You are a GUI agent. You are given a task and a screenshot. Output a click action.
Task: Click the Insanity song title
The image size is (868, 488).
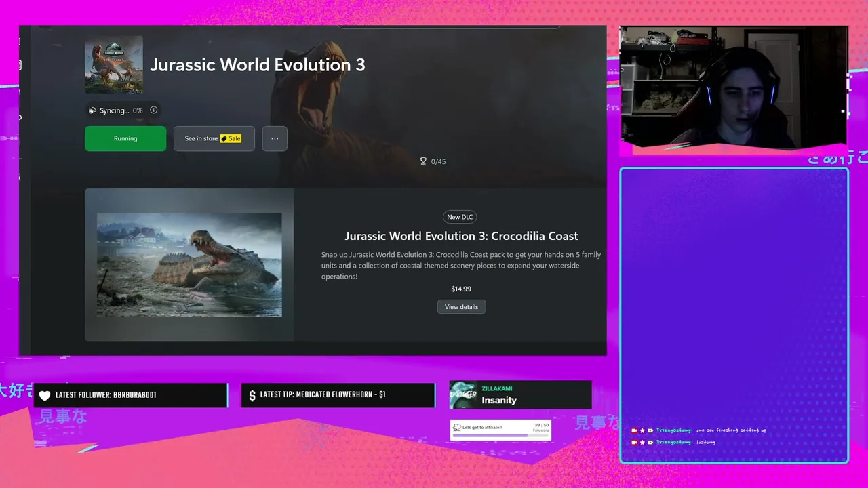(499, 401)
